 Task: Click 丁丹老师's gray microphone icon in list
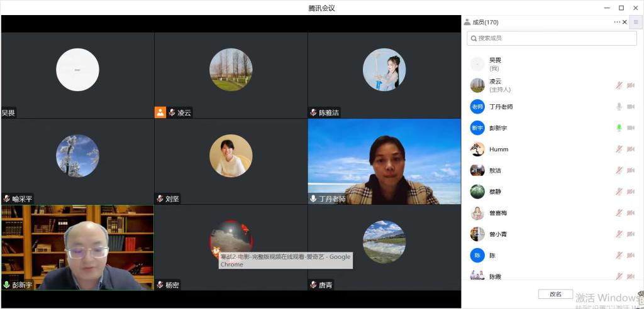[x=619, y=107]
